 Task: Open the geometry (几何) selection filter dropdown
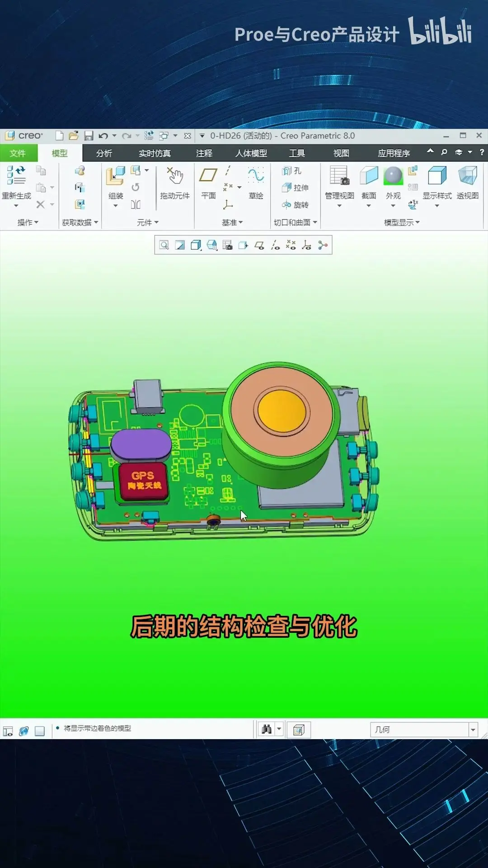coord(473,730)
